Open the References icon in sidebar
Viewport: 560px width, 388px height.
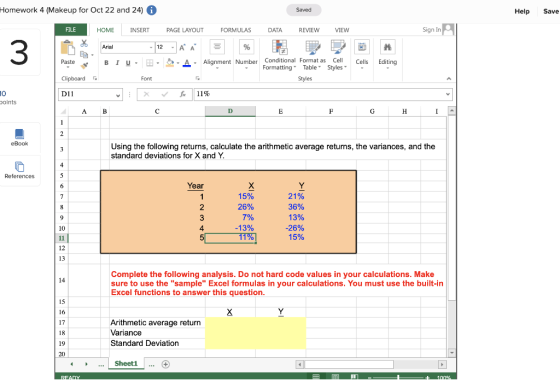click(x=19, y=166)
